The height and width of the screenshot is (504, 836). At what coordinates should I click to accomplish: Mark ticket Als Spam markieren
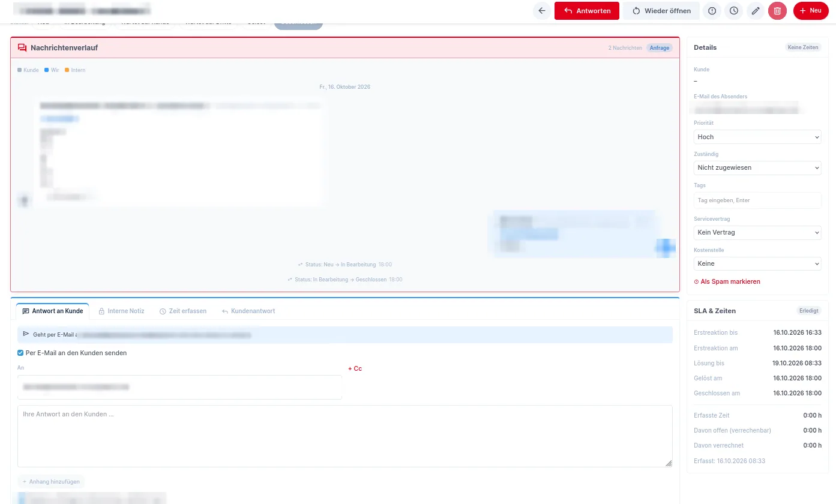pos(727,281)
